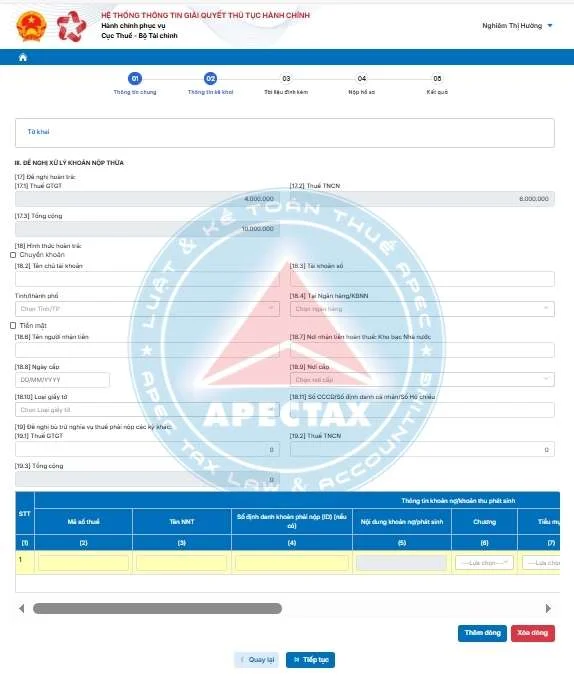Open the Nơi cấp dropdown
574x693 pixels.
pos(422,380)
